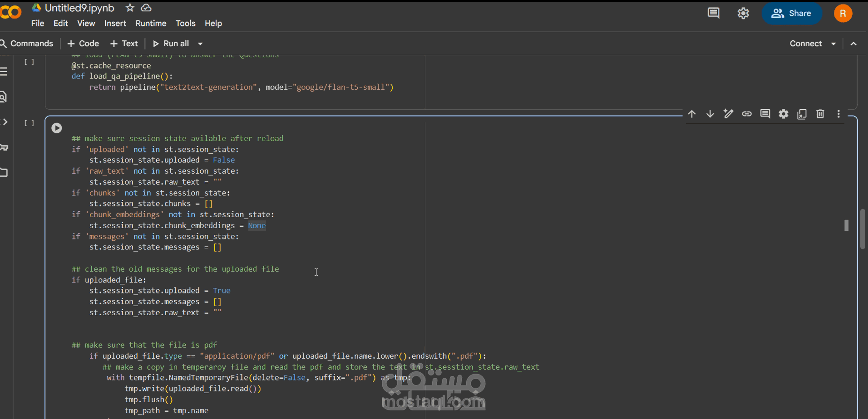Click the Share button

coord(792,13)
